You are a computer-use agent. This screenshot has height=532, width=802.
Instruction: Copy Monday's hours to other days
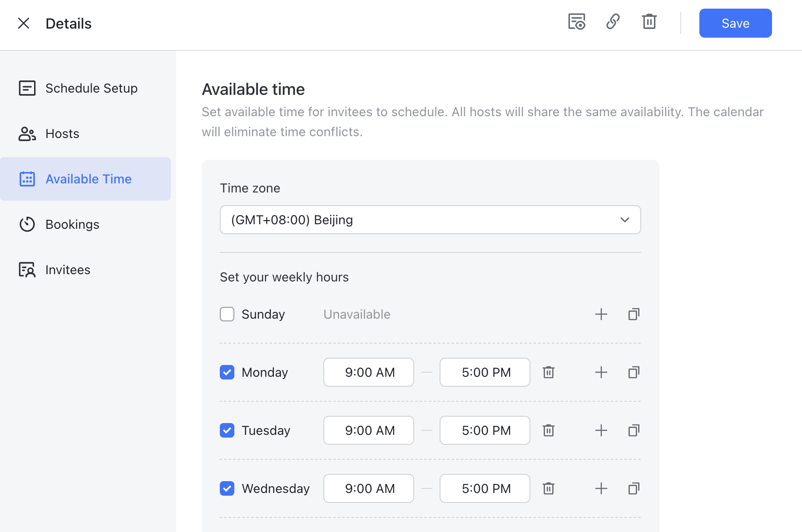(x=634, y=372)
